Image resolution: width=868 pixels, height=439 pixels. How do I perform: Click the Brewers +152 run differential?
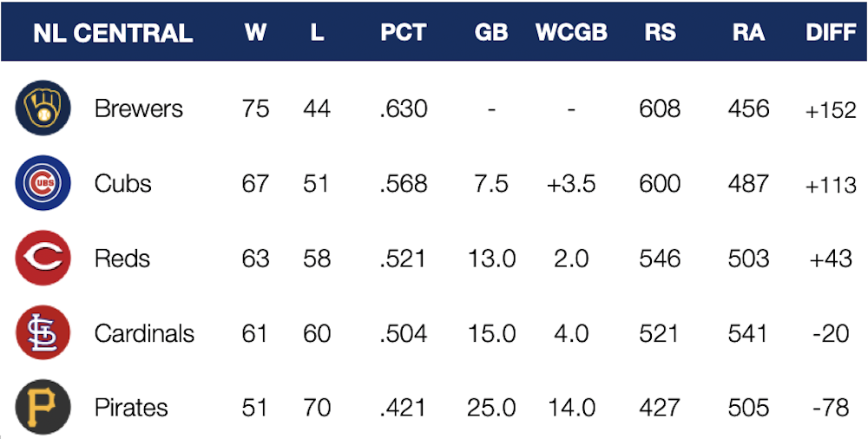[x=830, y=111]
